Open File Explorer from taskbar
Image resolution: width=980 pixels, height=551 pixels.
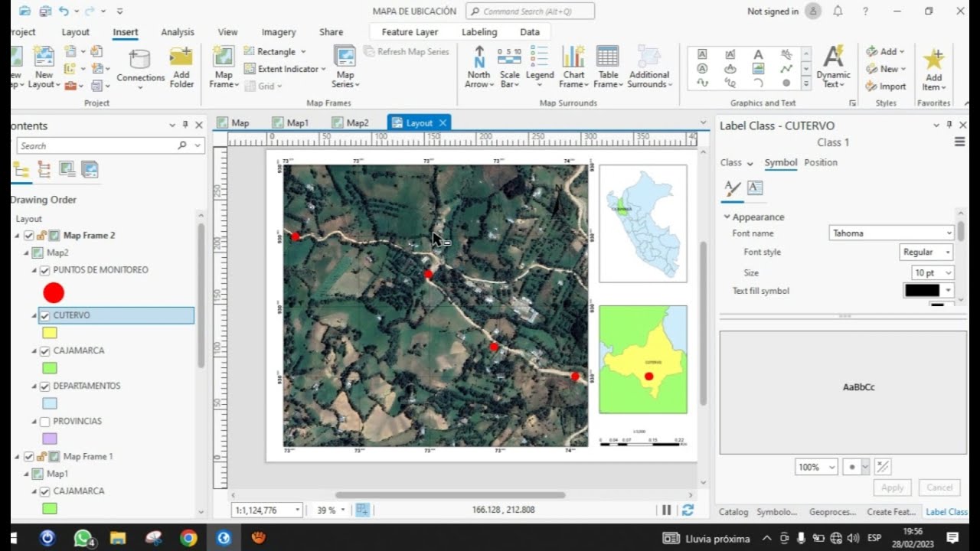tap(118, 538)
